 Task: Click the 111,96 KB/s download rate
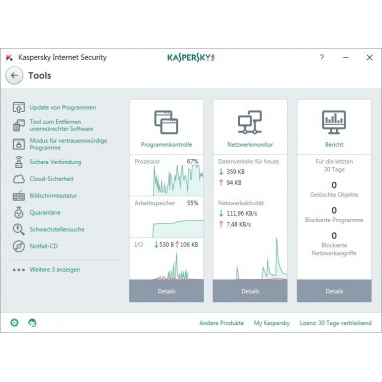click(242, 213)
